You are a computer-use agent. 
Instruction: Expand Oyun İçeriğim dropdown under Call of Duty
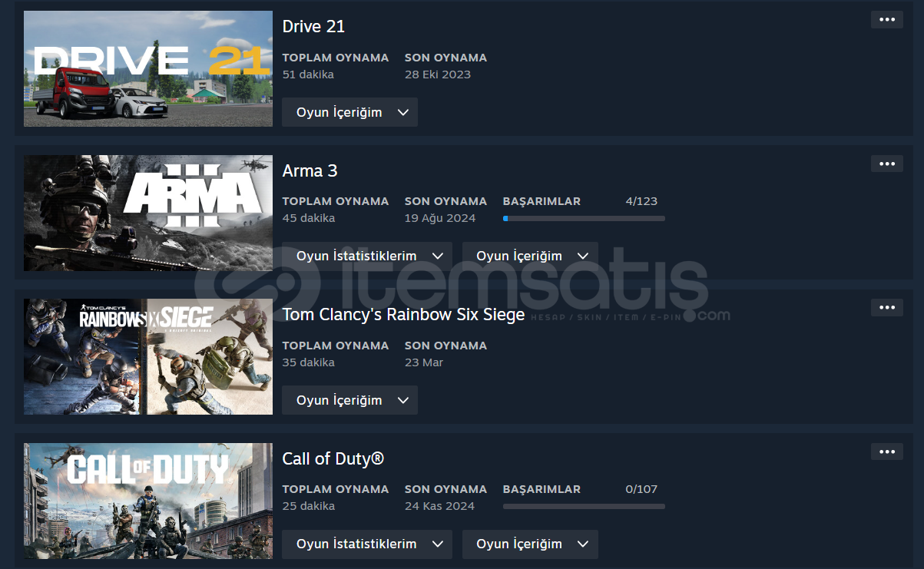tap(530, 544)
